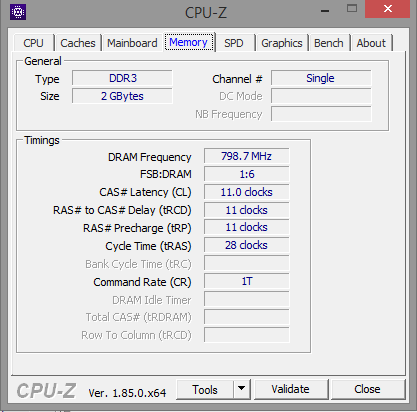This screenshot has height=412, width=417.
Task: Open the About tab
Action: tap(371, 43)
